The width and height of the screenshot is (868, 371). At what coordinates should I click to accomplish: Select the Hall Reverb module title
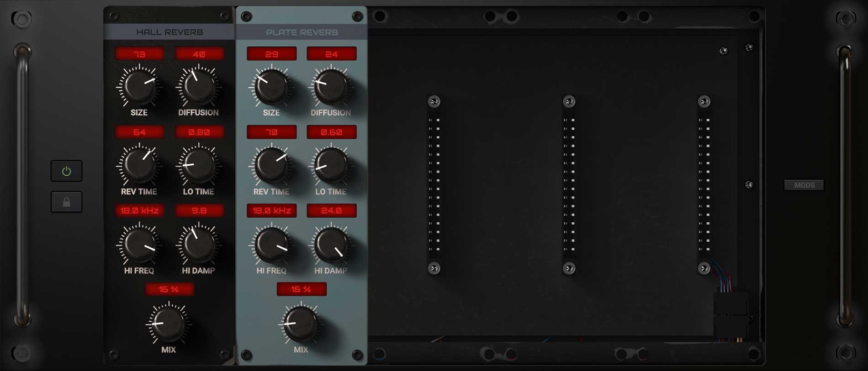click(x=169, y=32)
